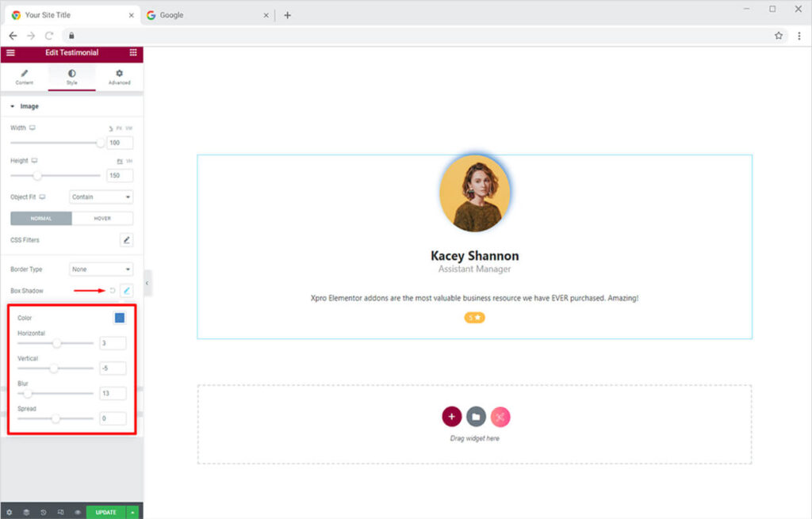Click the Blur value input field

click(x=113, y=393)
